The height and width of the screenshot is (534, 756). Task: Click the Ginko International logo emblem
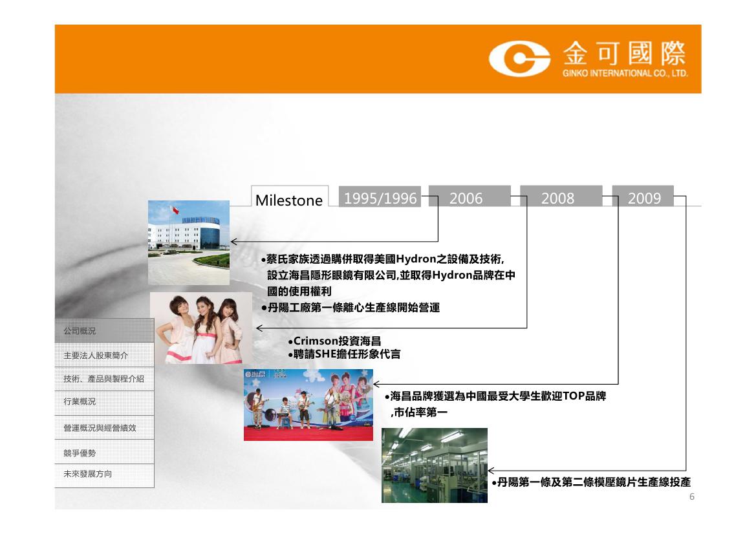519,59
